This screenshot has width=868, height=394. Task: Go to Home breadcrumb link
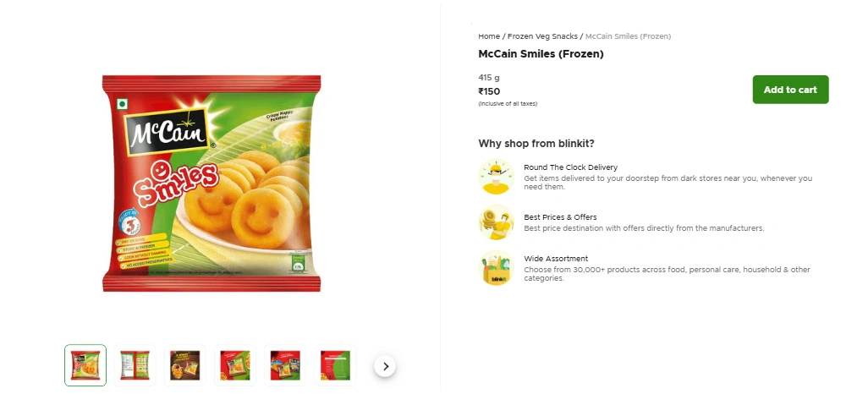click(x=488, y=36)
